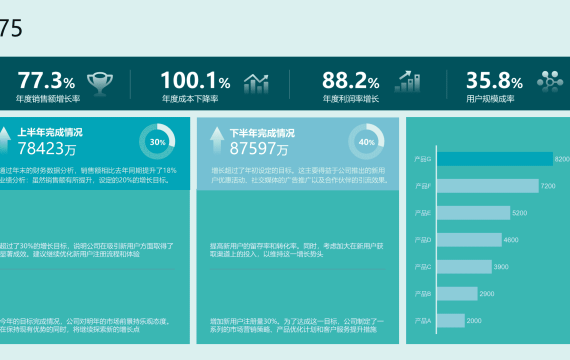Select the dark 产品G bar in chart
This screenshot has width=570, height=360.
pyautogui.click(x=495, y=159)
